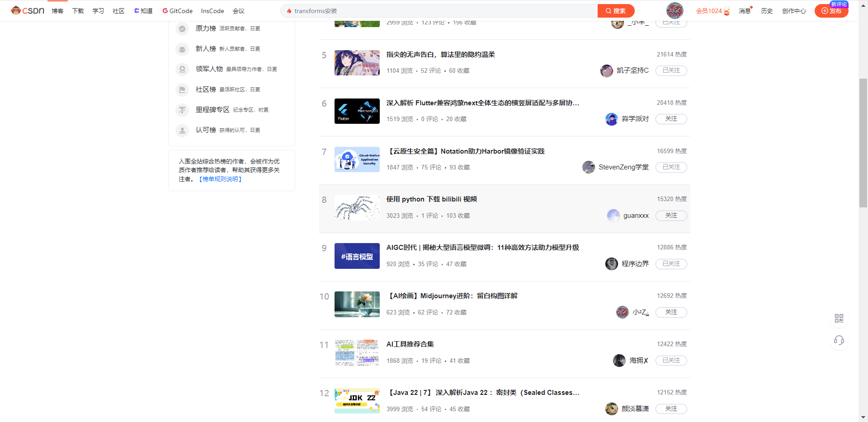Open 消息 messages link
The width and height of the screenshot is (868, 422).
(745, 11)
